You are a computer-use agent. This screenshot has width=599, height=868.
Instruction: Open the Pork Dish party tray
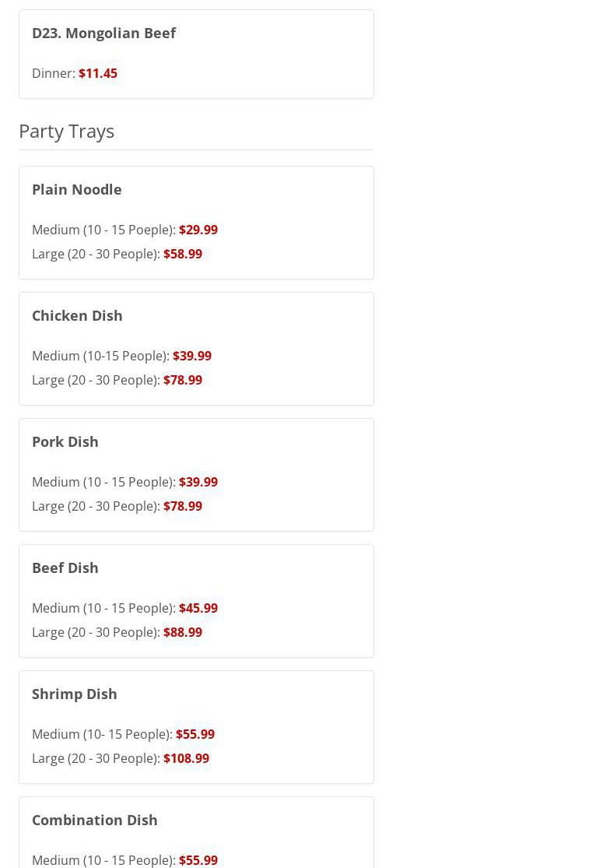pos(65,441)
